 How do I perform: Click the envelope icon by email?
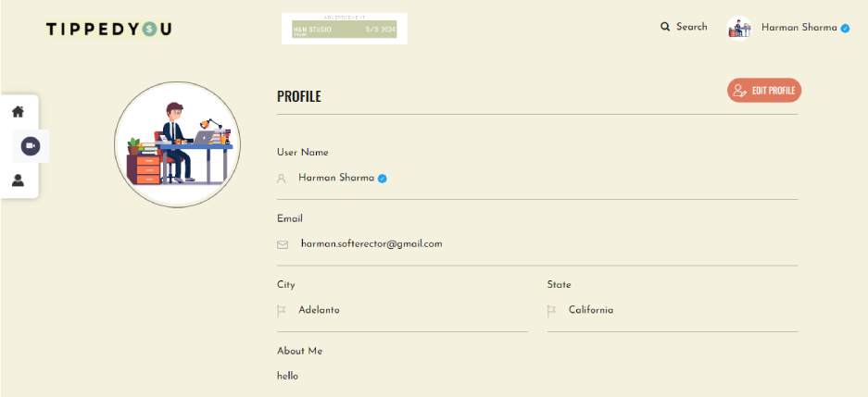283,244
